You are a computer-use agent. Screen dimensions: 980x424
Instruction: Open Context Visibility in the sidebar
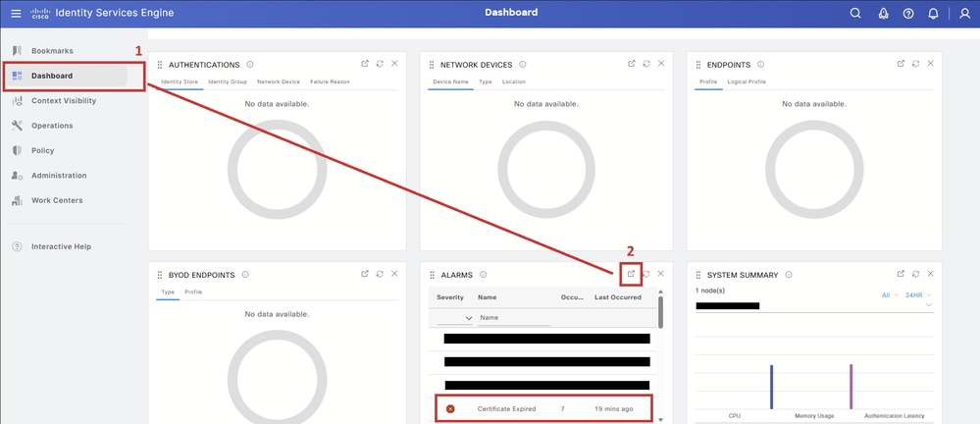(64, 101)
